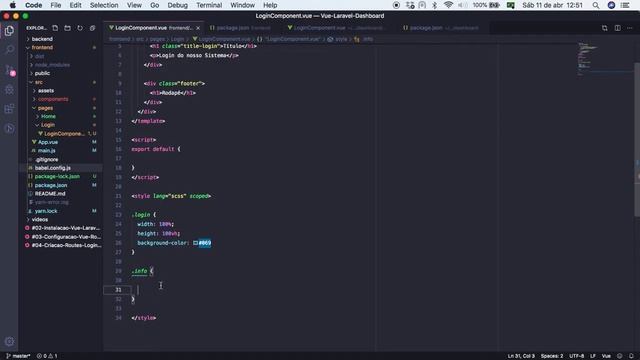Open the Terminal menu
This screenshot has width=640, height=360.
pyautogui.click(x=209, y=5)
